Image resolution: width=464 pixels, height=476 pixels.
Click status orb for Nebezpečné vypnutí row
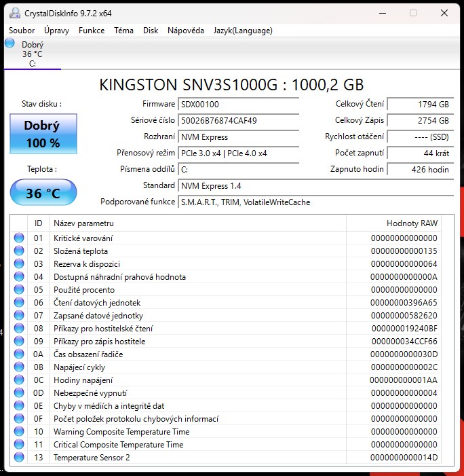point(19,393)
